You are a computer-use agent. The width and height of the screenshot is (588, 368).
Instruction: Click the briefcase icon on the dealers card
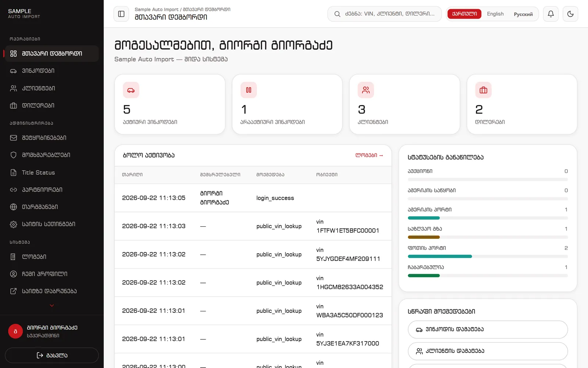[x=483, y=90]
